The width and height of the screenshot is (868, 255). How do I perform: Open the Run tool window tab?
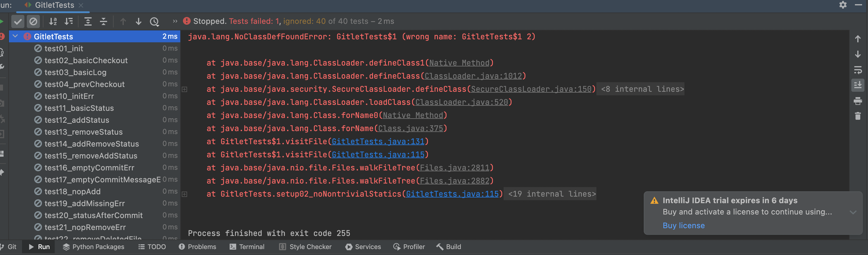pyautogui.click(x=39, y=247)
